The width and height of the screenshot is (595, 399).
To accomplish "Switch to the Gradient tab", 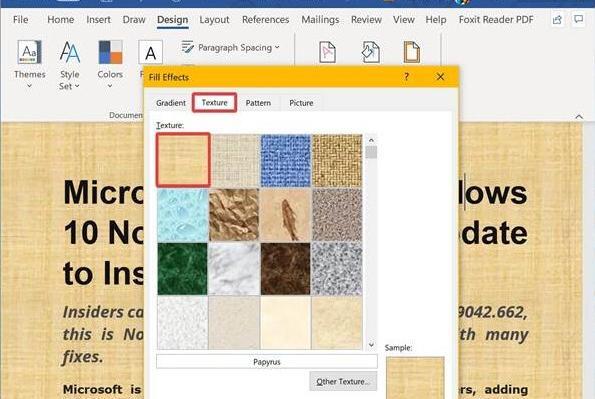I will coord(171,103).
